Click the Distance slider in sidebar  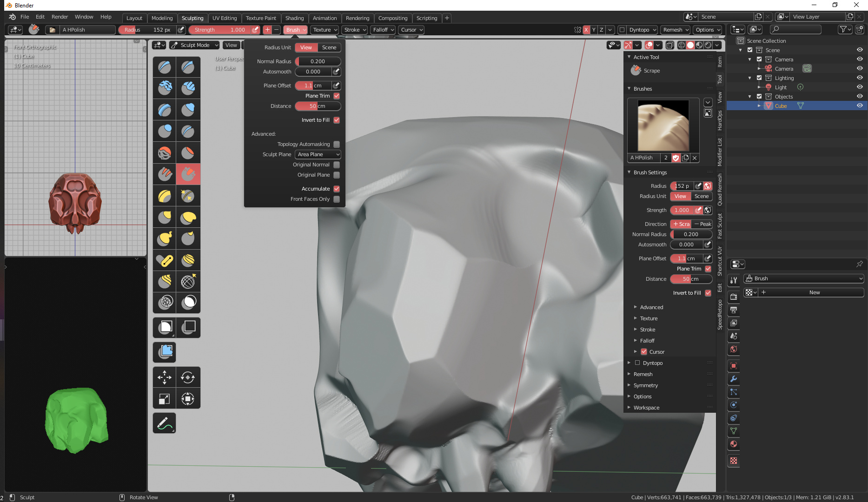coord(691,279)
